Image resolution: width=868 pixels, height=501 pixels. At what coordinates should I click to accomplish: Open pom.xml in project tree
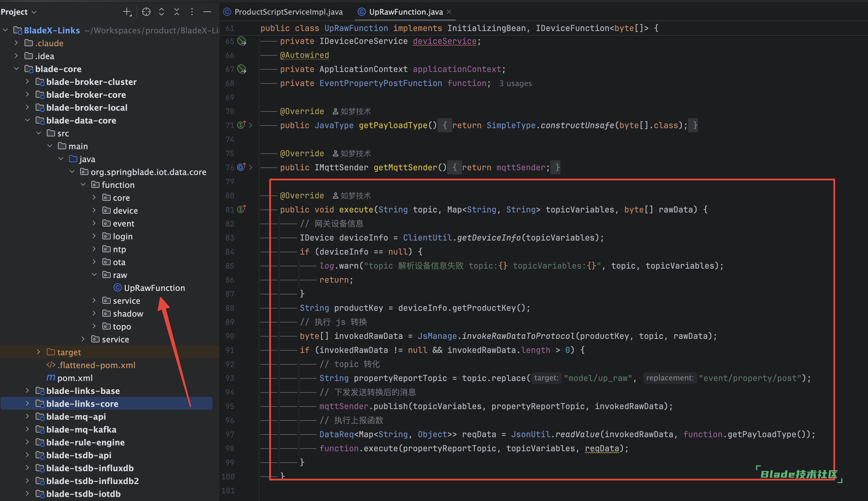[75, 378]
